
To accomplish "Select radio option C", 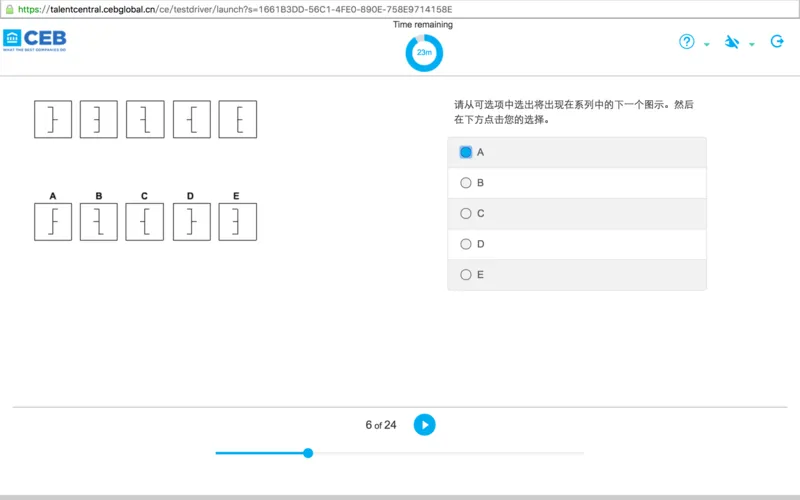I will pos(466,213).
